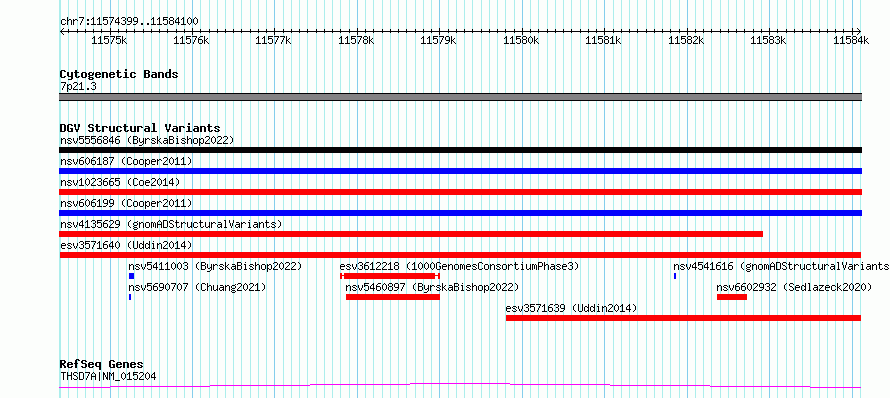Open the nsv606187 (Cooper2011) label
This screenshot has width=890, height=398.
click(x=126, y=161)
